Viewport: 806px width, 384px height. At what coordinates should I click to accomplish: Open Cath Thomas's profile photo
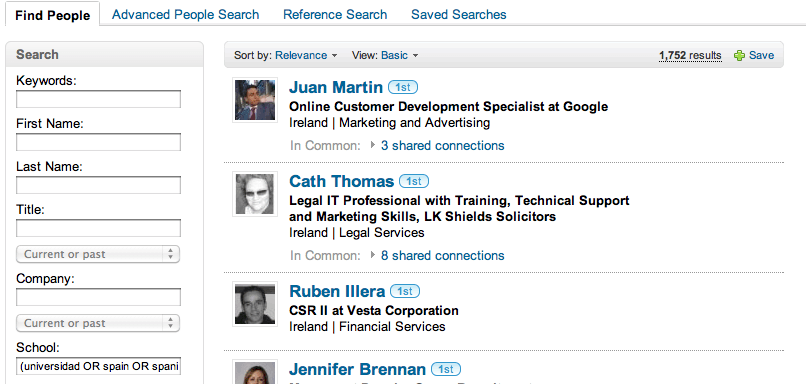tap(255, 194)
